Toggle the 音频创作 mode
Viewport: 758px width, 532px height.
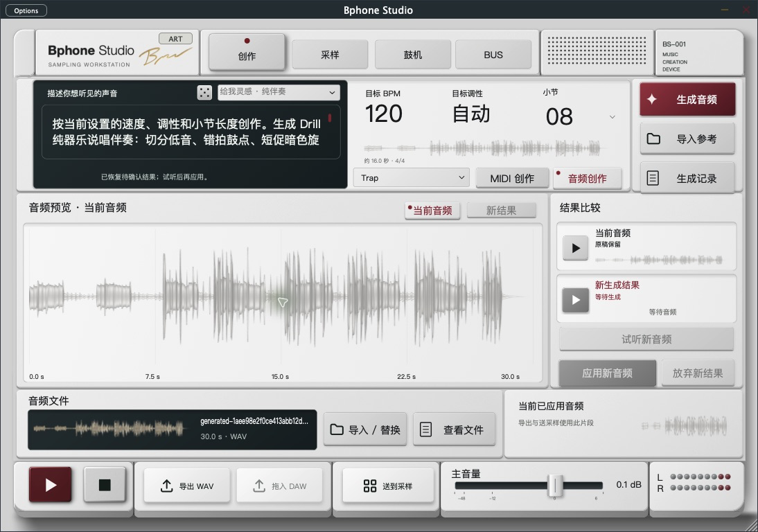587,178
